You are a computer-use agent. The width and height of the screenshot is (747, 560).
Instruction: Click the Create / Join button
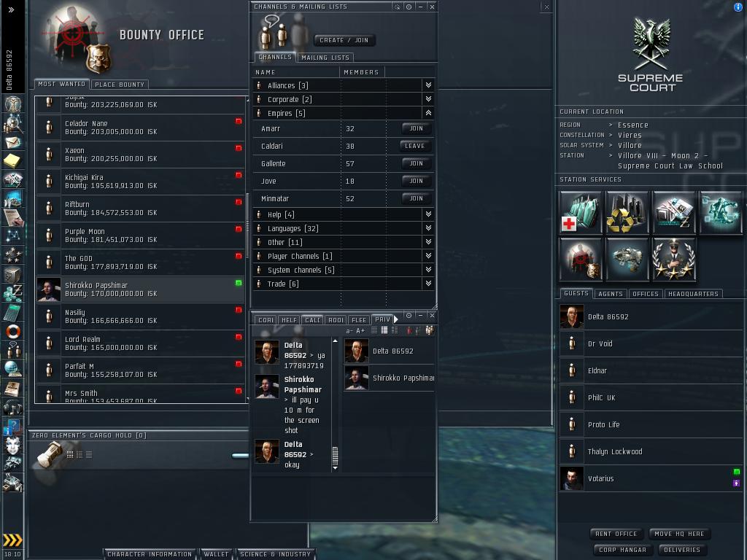point(344,40)
